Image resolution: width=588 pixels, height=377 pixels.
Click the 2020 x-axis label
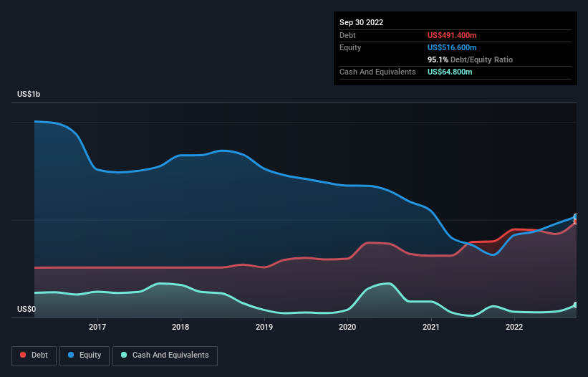[347, 327]
